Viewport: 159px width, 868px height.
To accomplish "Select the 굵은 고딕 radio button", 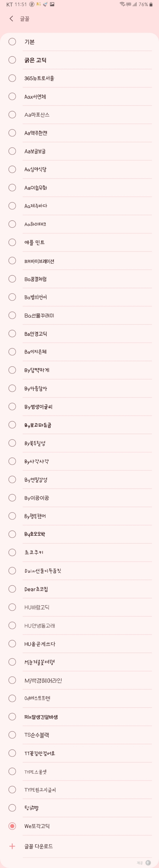I will coord(12,60).
